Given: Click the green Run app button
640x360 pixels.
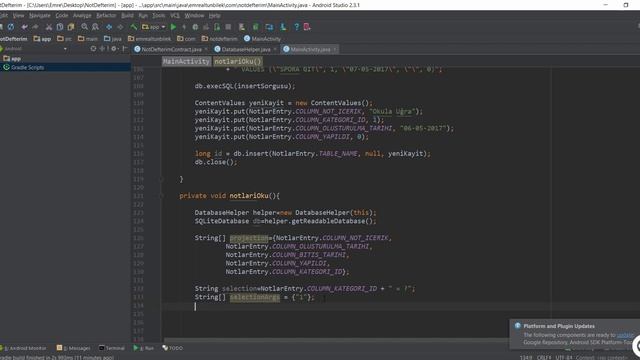Looking at the screenshot, I should (x=173, y=27).
